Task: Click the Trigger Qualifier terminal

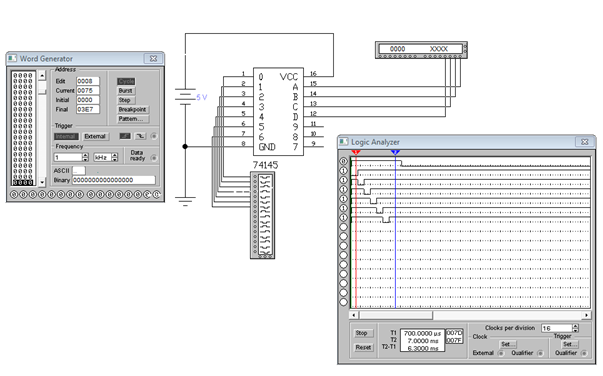Action: (584, 353)
